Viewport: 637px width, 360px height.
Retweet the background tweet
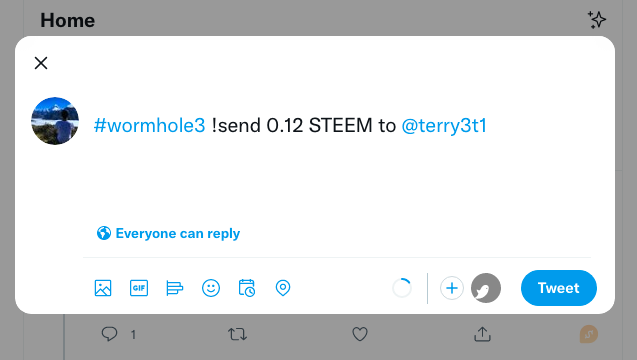tap(237, 334)
